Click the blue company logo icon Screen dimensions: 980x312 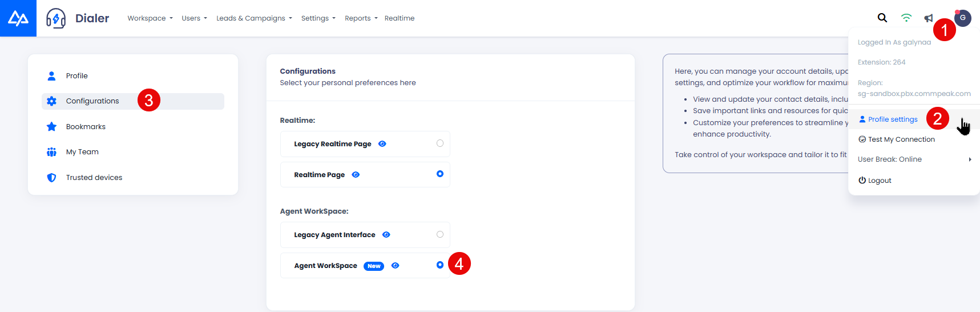[18, 18]
